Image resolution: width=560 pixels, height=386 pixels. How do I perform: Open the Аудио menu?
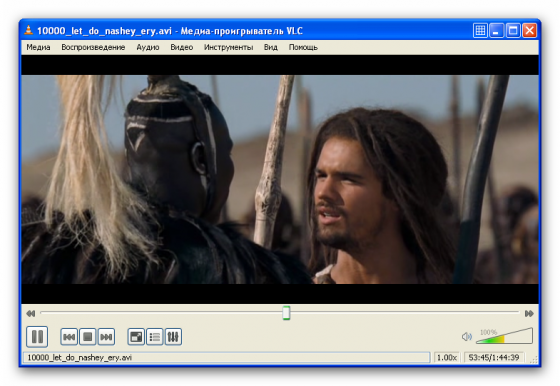click(148, 47)
